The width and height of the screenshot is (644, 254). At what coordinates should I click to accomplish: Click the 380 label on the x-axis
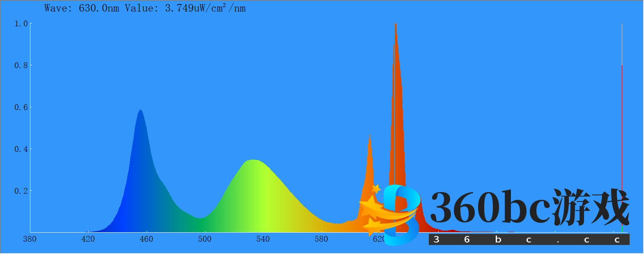[30, 239]
